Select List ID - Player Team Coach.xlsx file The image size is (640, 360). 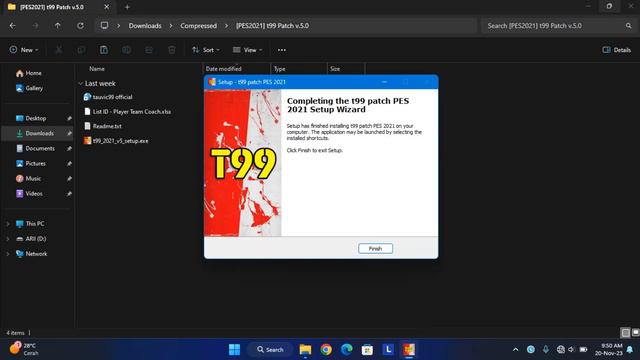pos(127,111)
